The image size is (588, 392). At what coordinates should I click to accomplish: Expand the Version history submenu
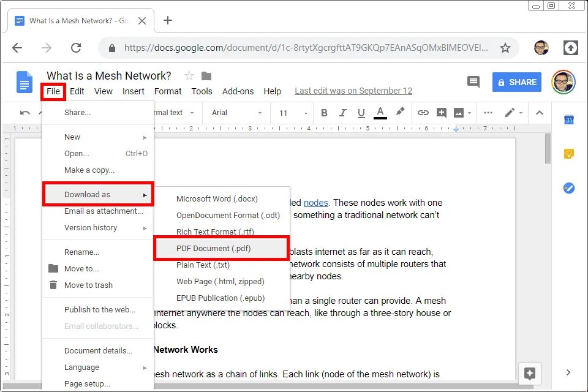tap(98, 227)
